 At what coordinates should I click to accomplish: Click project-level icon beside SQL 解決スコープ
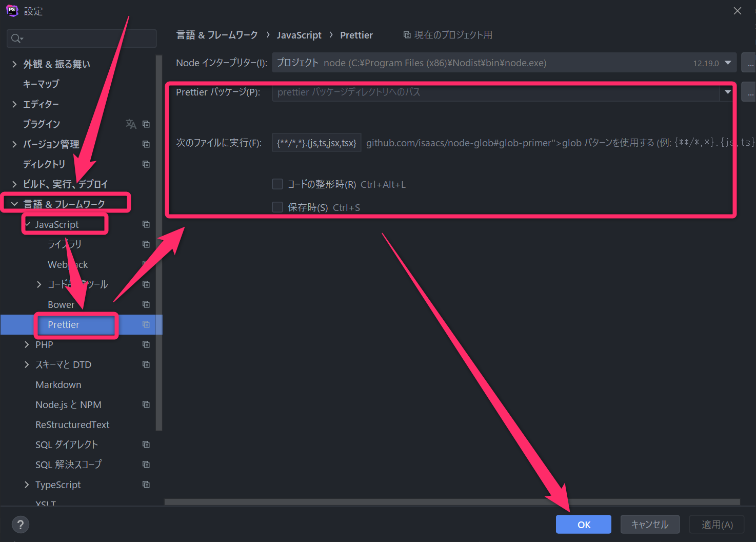146,464
